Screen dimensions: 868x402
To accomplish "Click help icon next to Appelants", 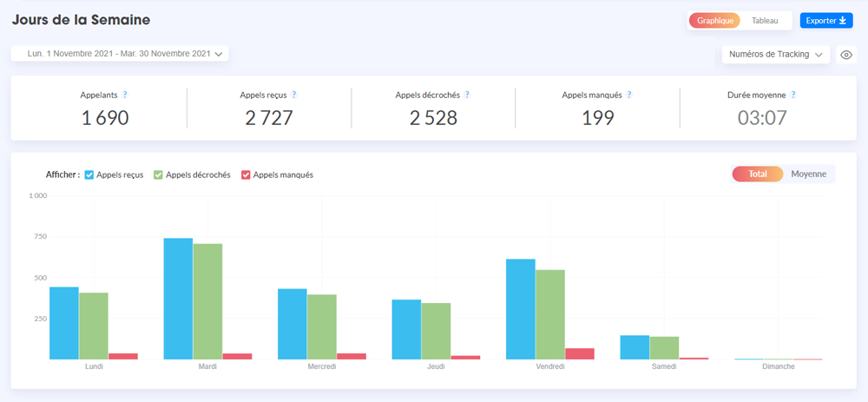I will [125, 95].
